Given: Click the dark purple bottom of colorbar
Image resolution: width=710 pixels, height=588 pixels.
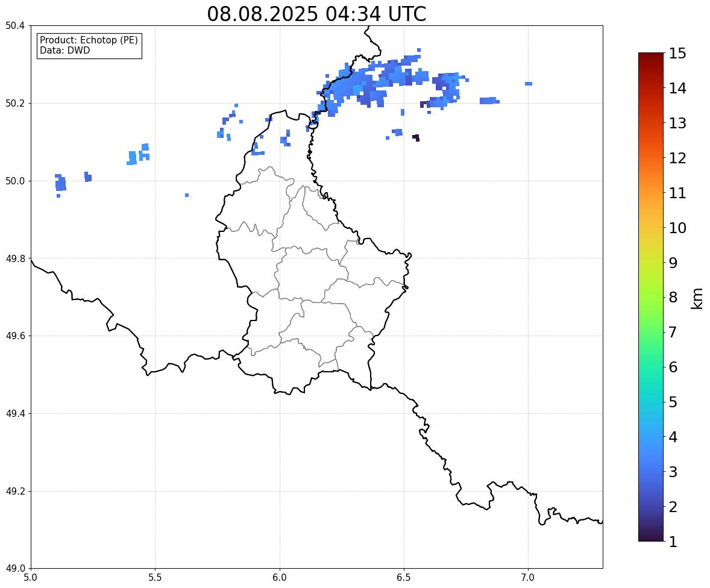Looking at the screenshot, I should (x=651, y=537).
